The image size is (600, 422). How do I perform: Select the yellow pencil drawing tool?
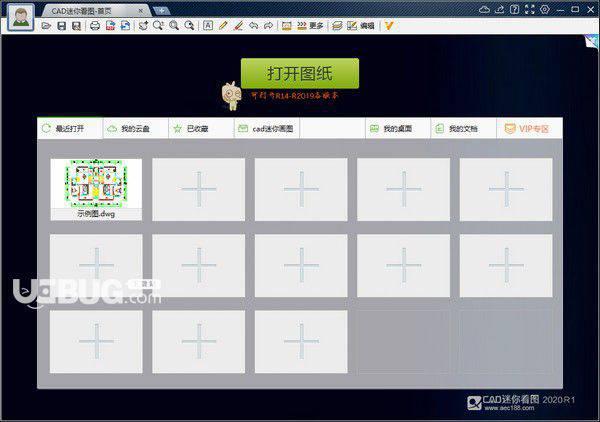[x=223, y=25]
